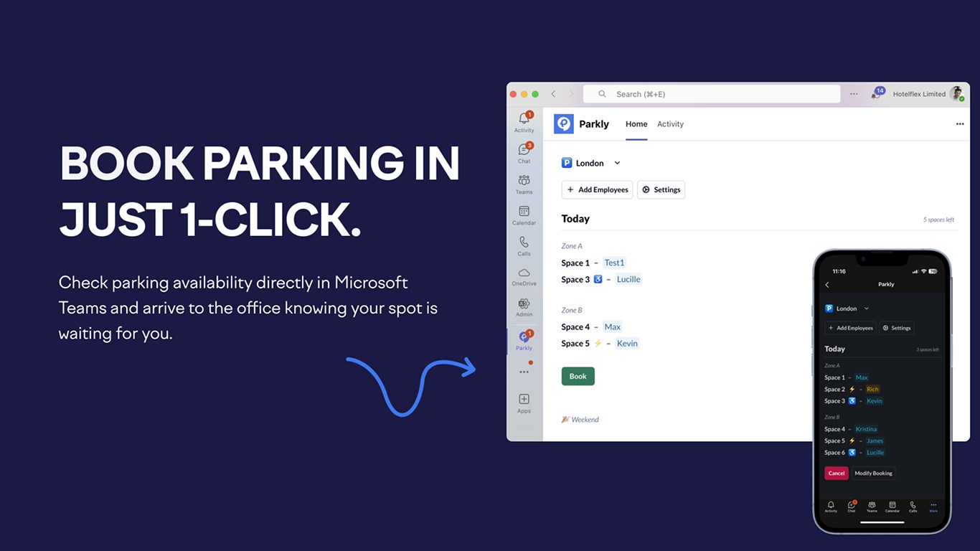Click the wheelchair icon on desktop Space 3
Image resolution: width=980 pixels, height=551 pixels.
point(598,279)
